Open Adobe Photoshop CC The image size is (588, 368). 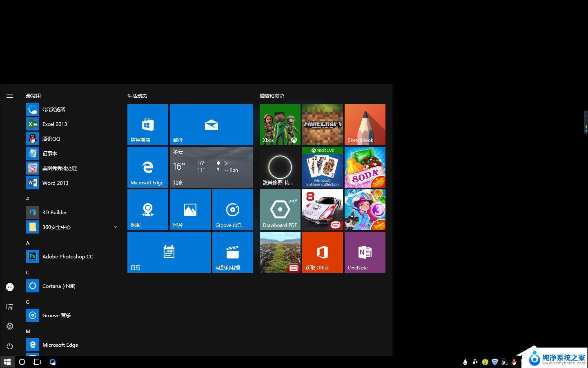pyautogui.click(x=72, y=256)
